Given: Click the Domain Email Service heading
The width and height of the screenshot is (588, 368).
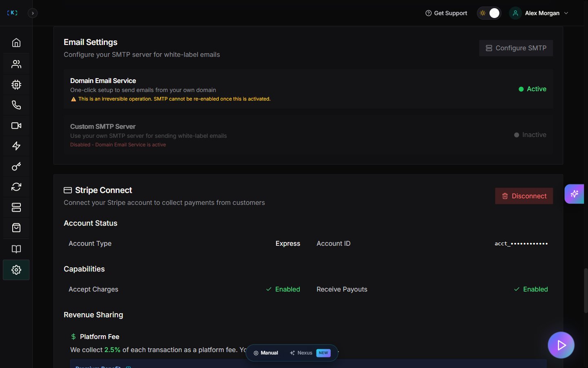Looking at the screenshot, I should 103,81.
